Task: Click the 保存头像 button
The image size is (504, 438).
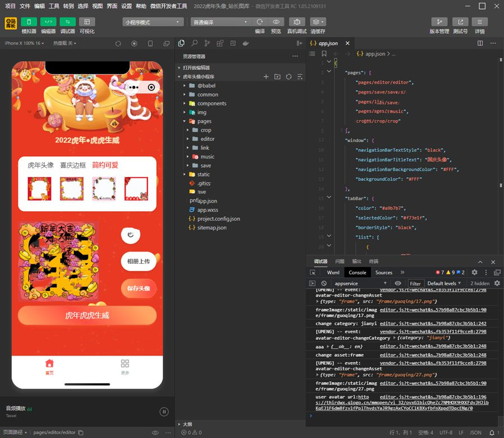Action: [x=138, y=288]
